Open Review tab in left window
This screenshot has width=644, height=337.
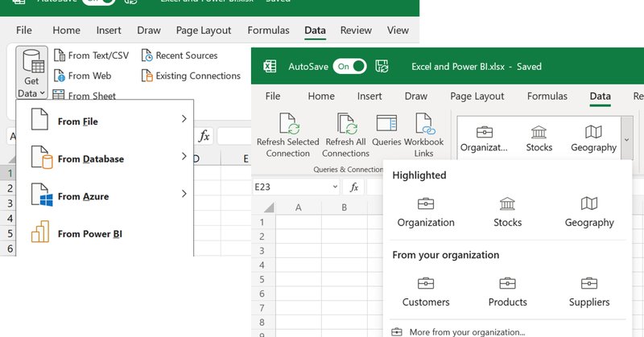tap(356, 30)
